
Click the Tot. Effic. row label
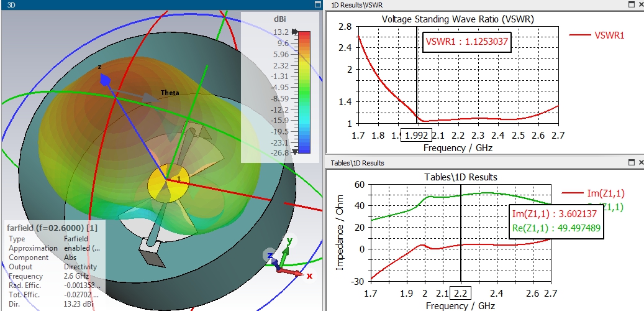24,295
